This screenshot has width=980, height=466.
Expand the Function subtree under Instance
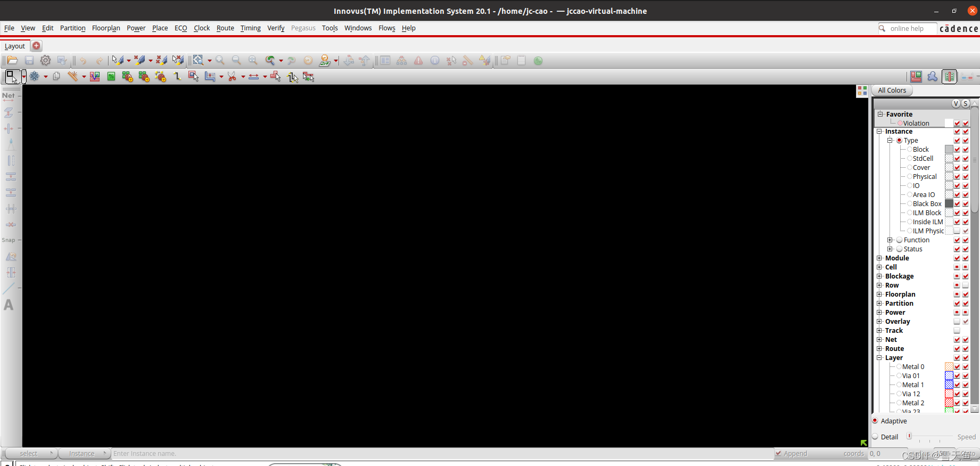[x=890, y=240]
